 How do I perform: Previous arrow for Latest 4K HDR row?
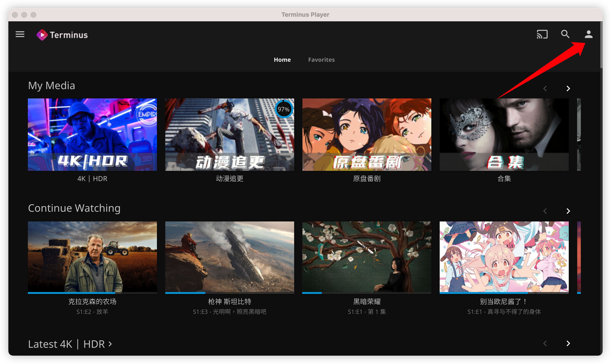[x=545, y=343]
